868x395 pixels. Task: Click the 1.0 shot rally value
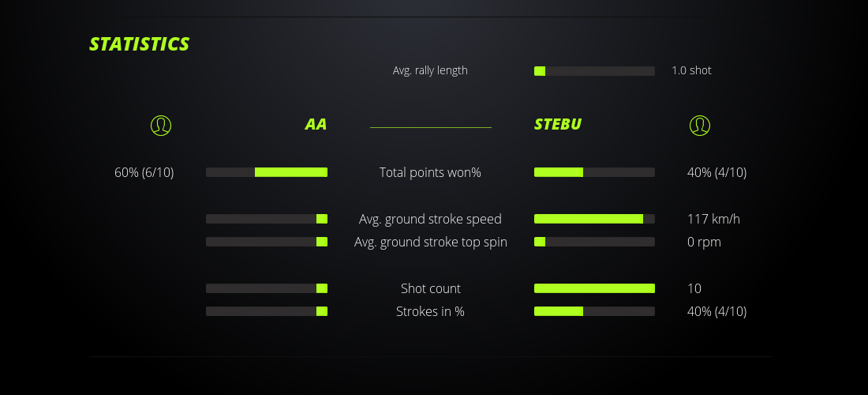(691, 70)
